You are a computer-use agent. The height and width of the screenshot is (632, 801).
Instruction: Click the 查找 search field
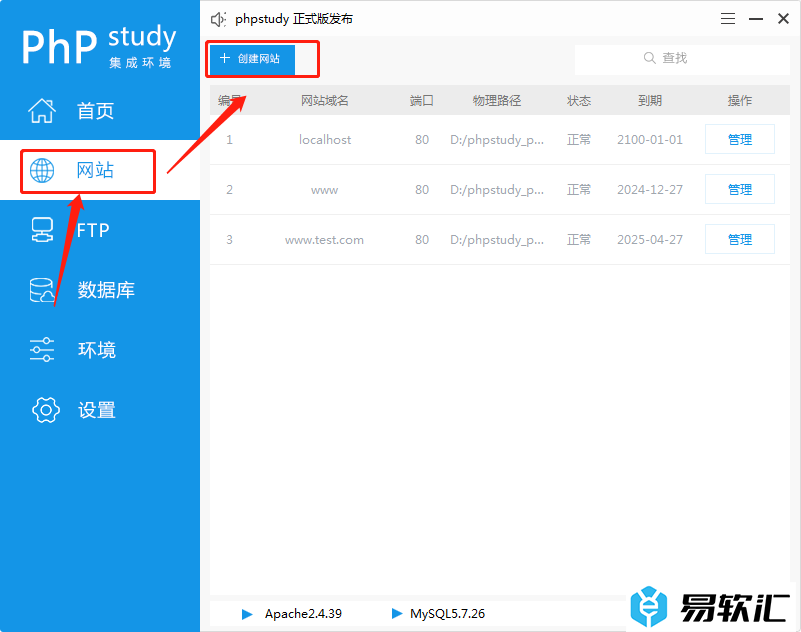[x=682, y=58]
